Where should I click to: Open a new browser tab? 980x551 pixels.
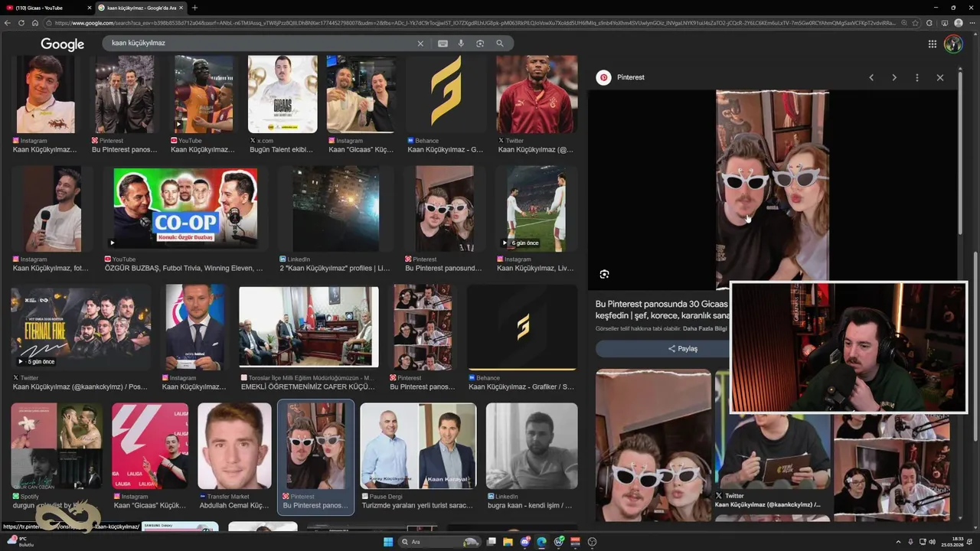(x=194, y=8)
